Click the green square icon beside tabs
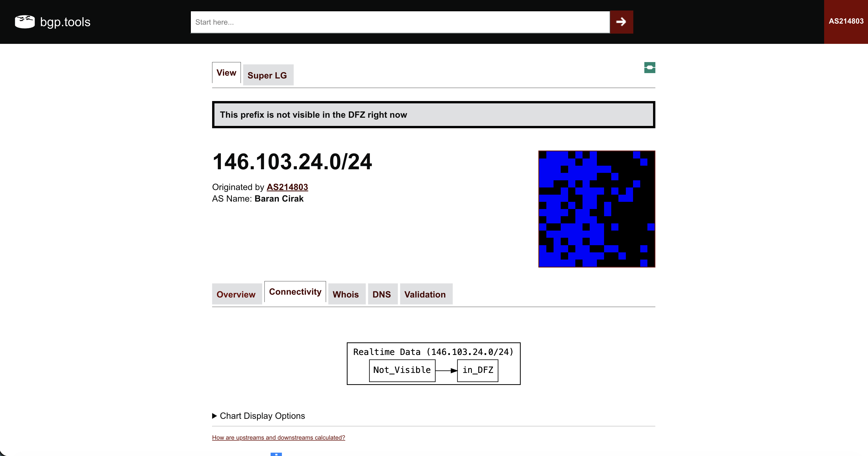Viewport: 868px width, 456px height. click(650, 67)
